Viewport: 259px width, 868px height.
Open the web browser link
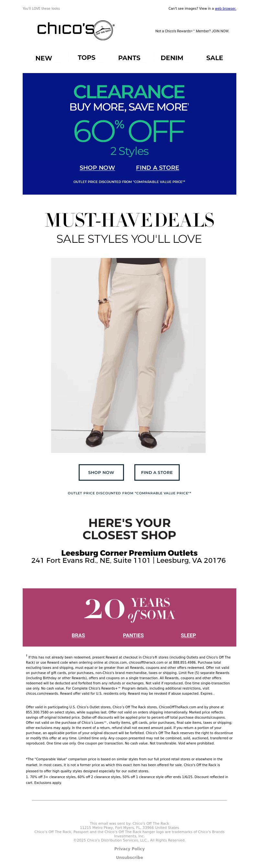(x=226, y=8)
